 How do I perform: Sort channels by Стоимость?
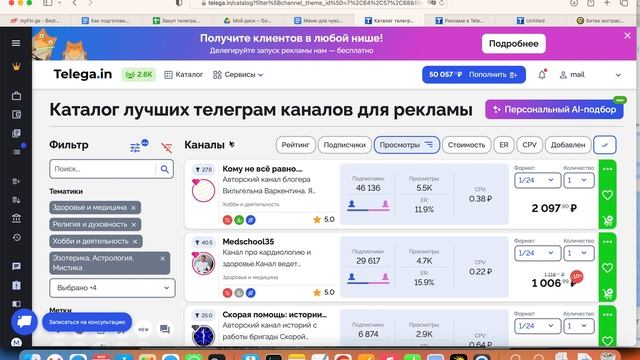(467, 145)
